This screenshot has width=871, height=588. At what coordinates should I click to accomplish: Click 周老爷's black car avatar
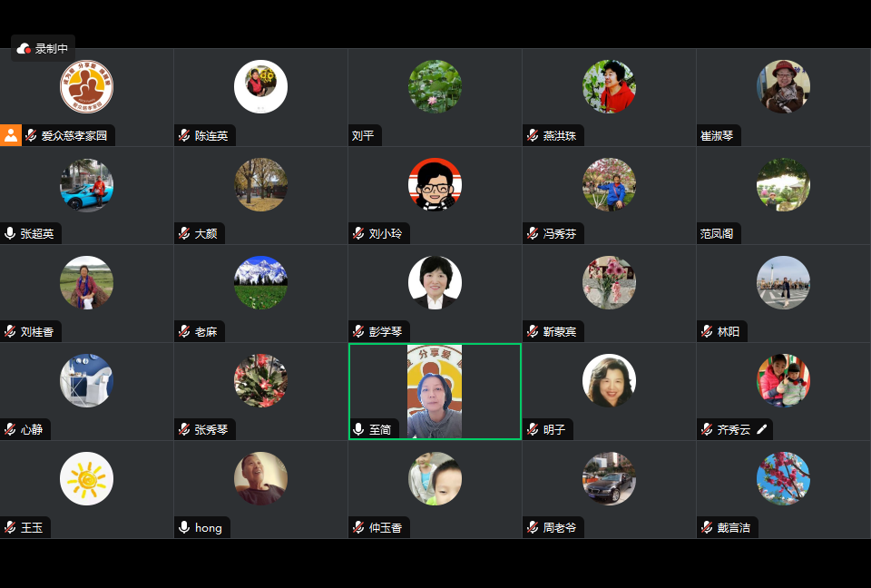(609, 478)
